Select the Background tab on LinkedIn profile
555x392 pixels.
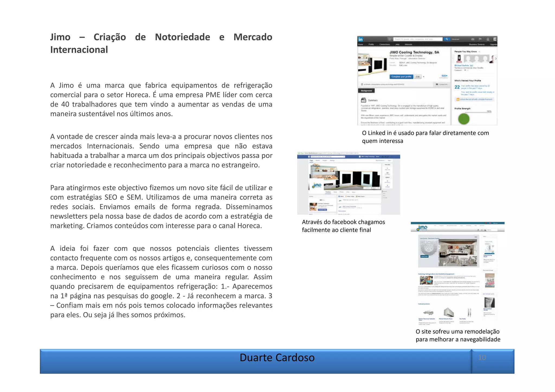click(x=366, y=91)
